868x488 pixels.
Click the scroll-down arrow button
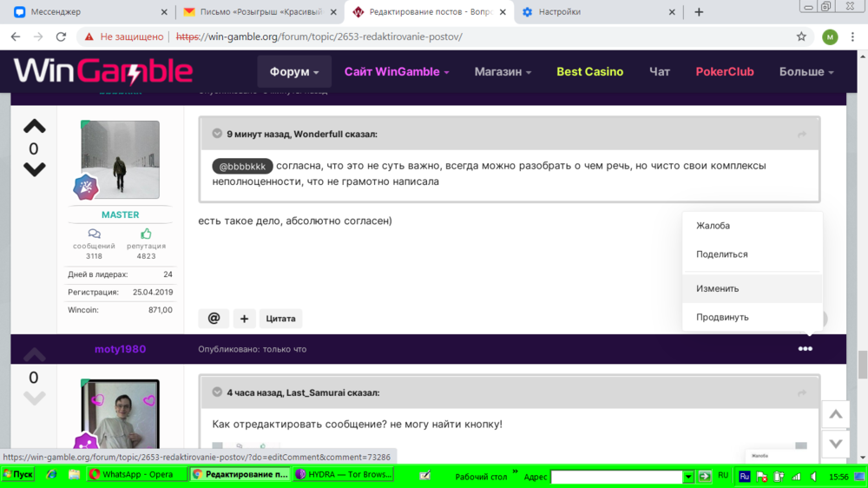tap(835, 444)
